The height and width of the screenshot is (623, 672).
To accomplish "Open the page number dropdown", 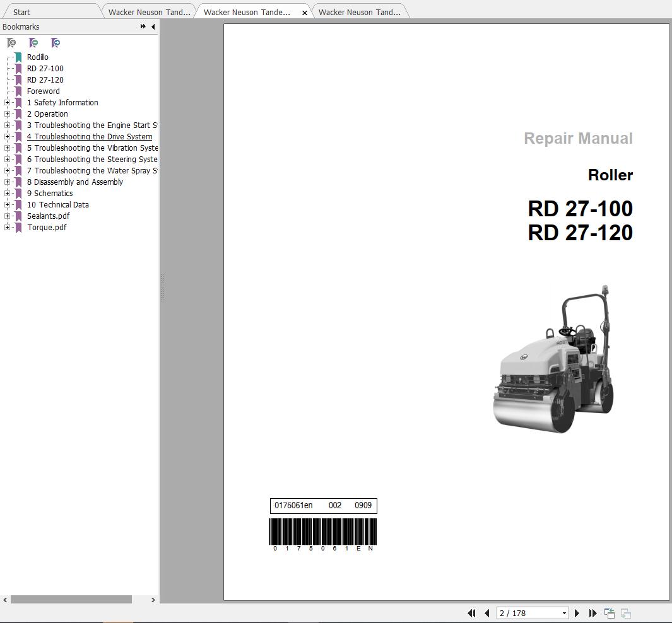I will tap(563, 613).
